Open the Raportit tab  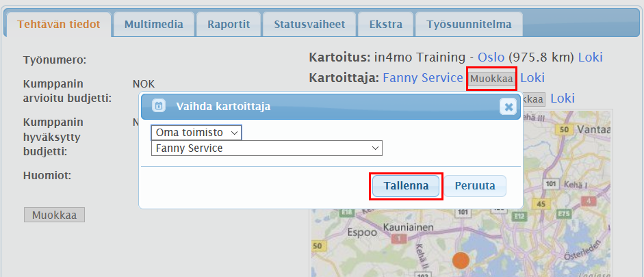pos(229,25)
